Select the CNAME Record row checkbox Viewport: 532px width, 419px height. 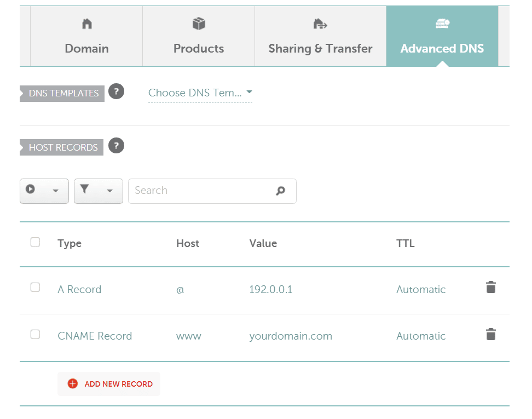click(35, 335)
